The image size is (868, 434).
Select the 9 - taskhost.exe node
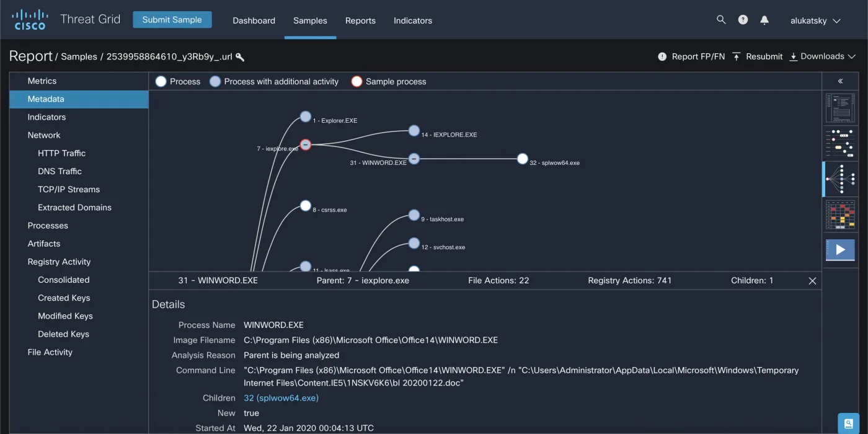[414, 215]
